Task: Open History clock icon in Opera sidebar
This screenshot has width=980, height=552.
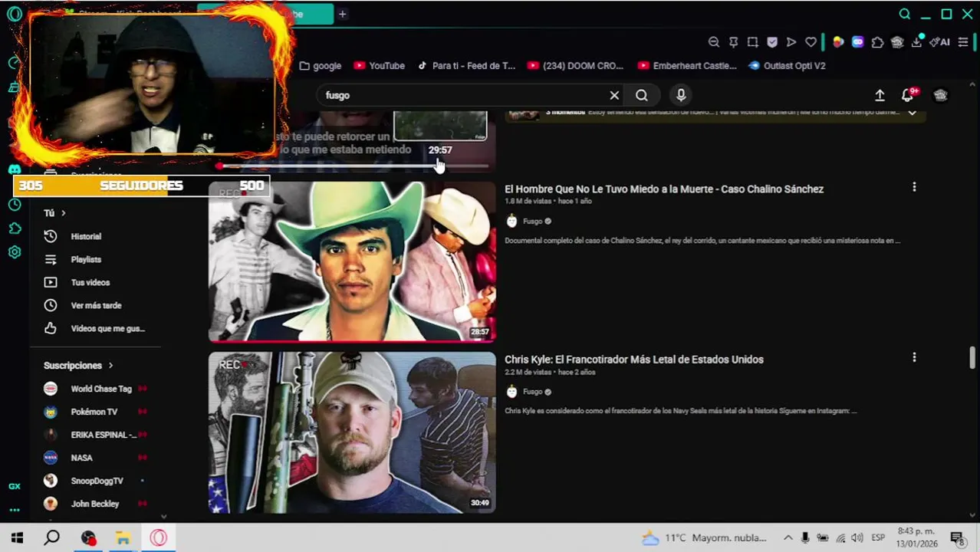Action: tap(14, 205)
